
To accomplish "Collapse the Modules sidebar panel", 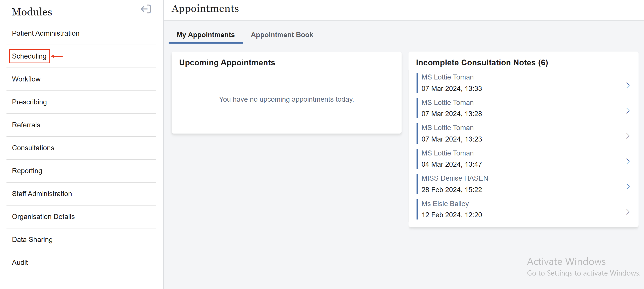I will (x=146, y=9).
